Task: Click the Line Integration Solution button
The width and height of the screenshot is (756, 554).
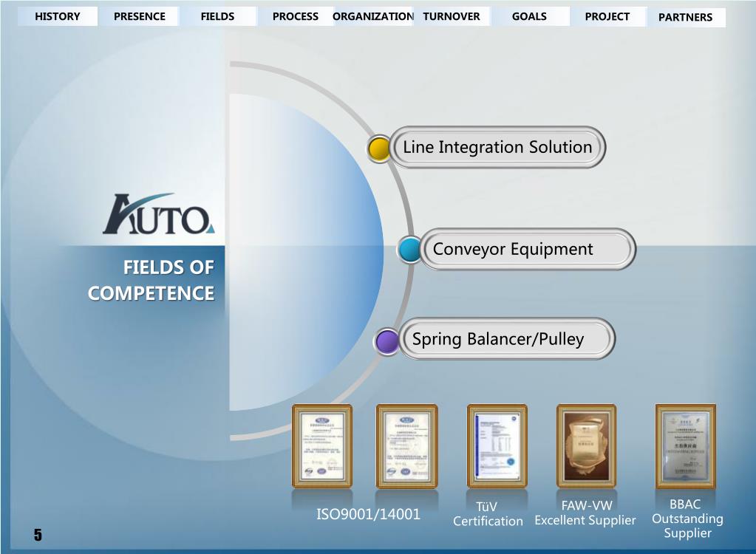Action: (x=497, y=147)
